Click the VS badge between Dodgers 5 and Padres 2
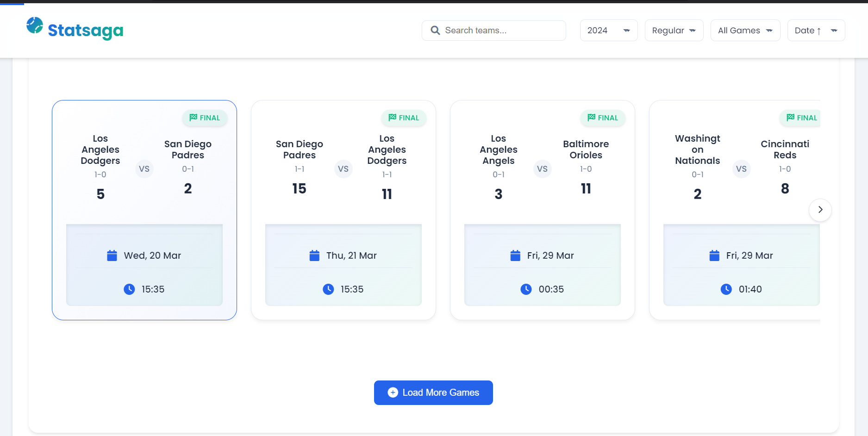The width and height of the screenshot is (868, 436). [144, 169]
